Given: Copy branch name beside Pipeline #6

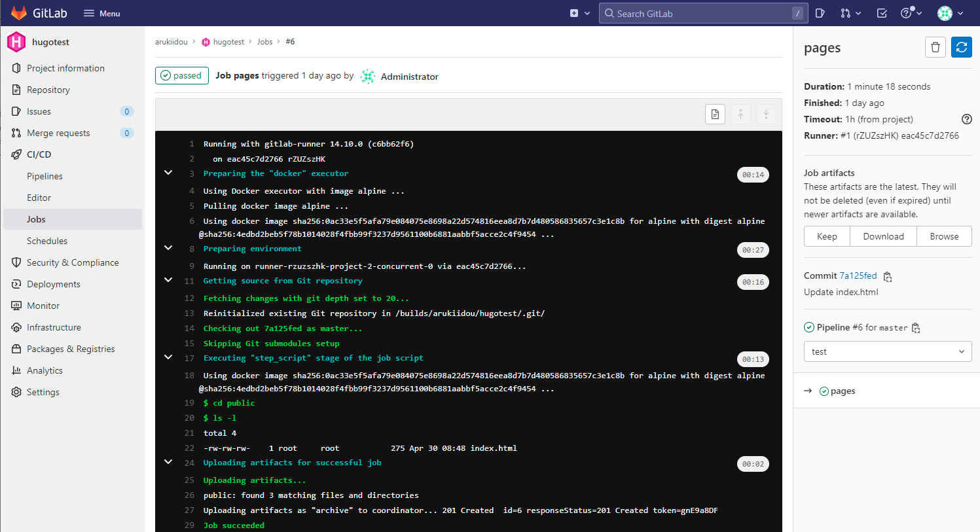Looking at the screenshot, I should coord(916,327).
